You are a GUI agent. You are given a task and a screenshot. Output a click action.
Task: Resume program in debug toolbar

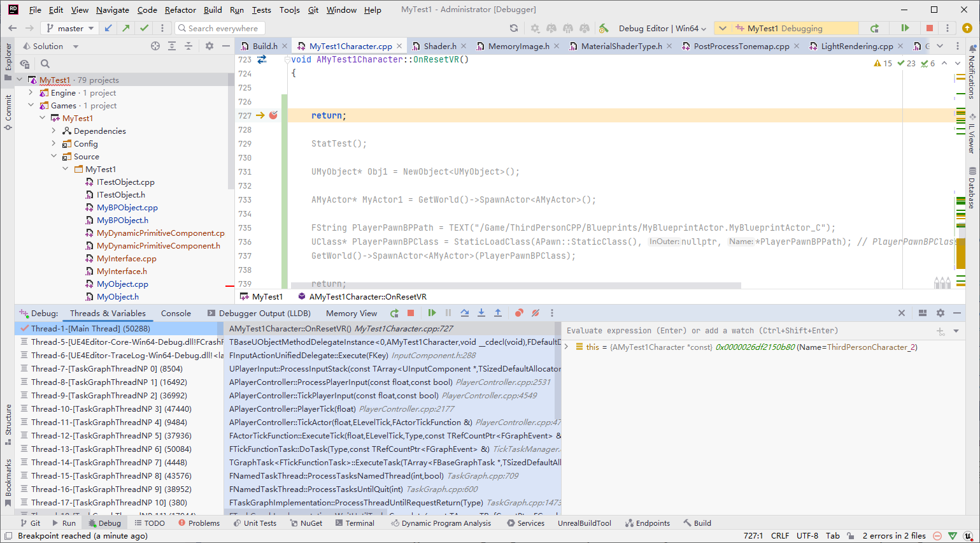click(x=432, y=313)
